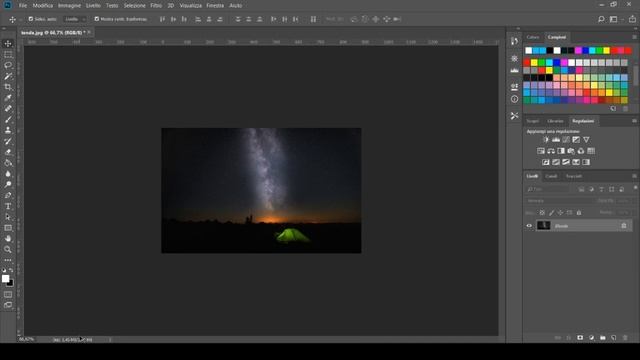The width and height of the screenshot is (640, 360).
Task: Create new group folder icon in Layers panel
Action: click(603, 338)
